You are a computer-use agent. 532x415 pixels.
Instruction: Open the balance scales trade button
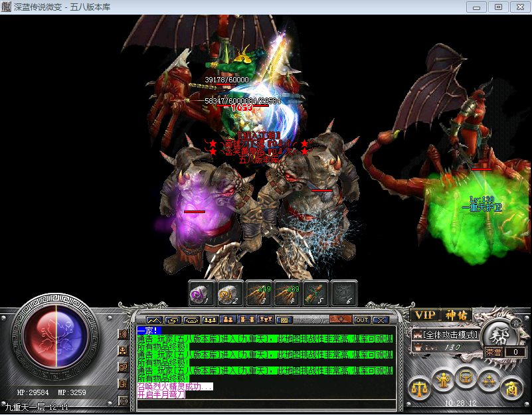(x=419, y=388)
